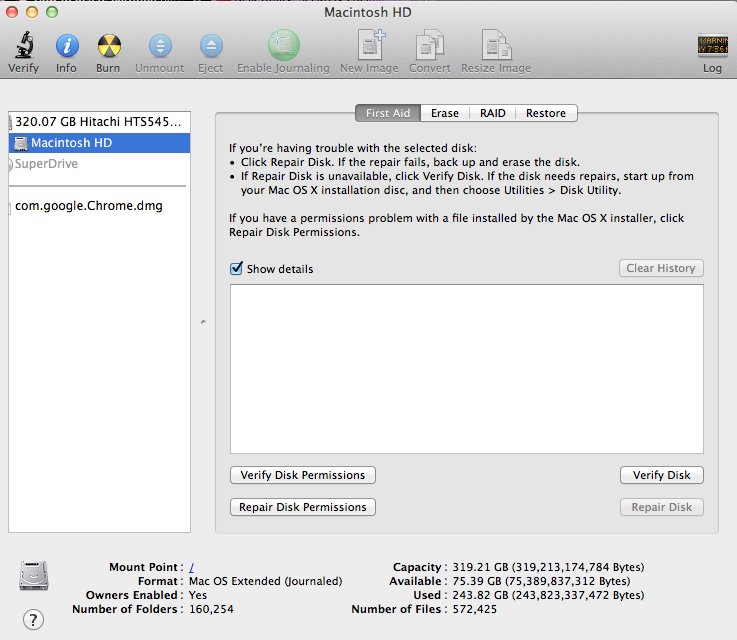Open the Log toolbar icon
Viewport: 737px width, 640px height.
coord(713,46)
